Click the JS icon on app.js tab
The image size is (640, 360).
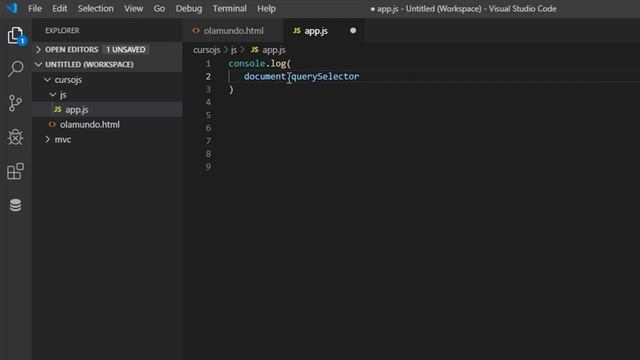pos(297,31)
